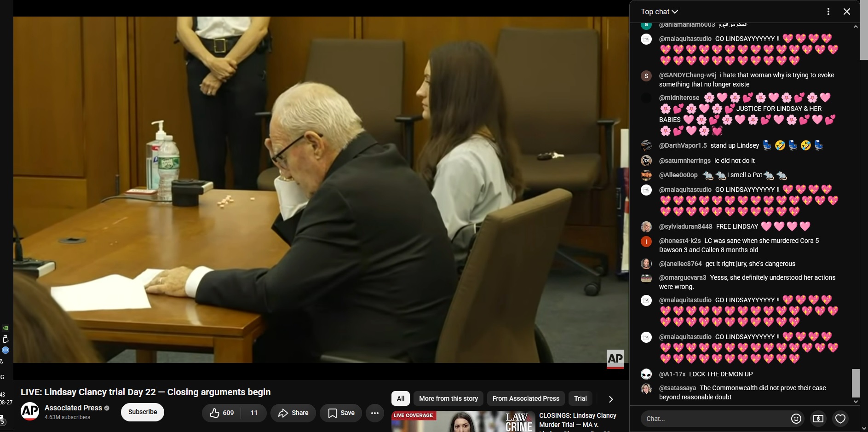Dislike the video showing 11
This screenshot has width=868, height=432.
(x=254, y=413)
